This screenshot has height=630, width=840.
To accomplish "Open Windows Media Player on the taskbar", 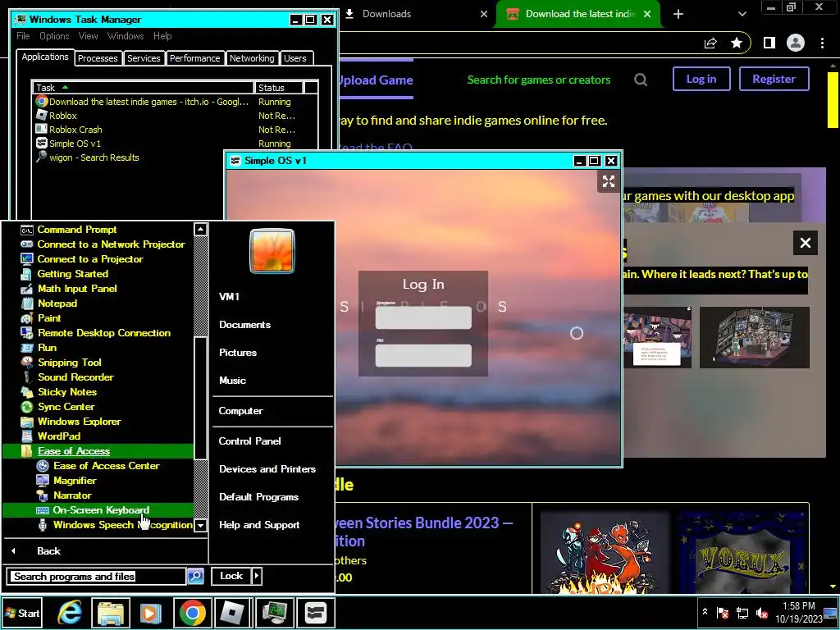I will point(151,612).
